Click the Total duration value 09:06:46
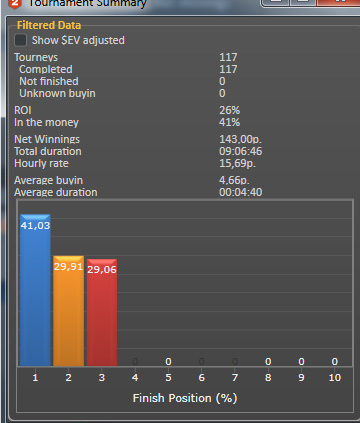 (240, 151)
